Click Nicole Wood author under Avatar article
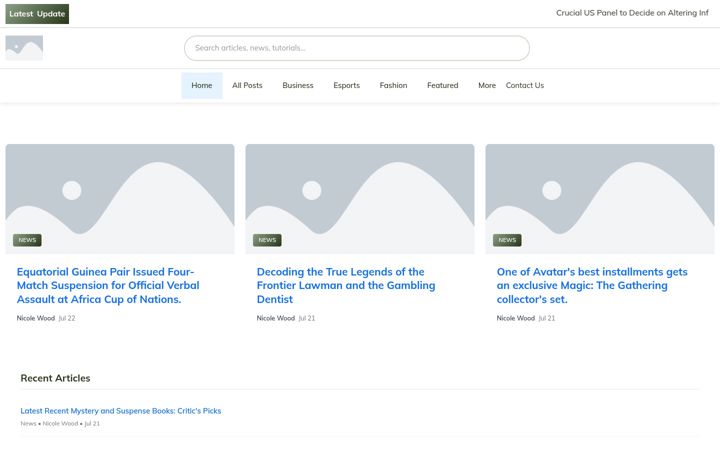The image size is (720, 450). 516,318
